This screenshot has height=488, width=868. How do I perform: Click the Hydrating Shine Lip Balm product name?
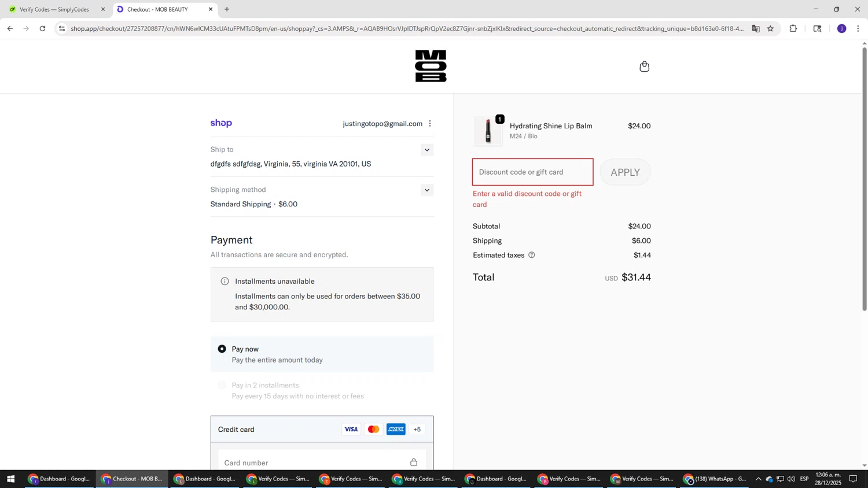pos(551,126)
